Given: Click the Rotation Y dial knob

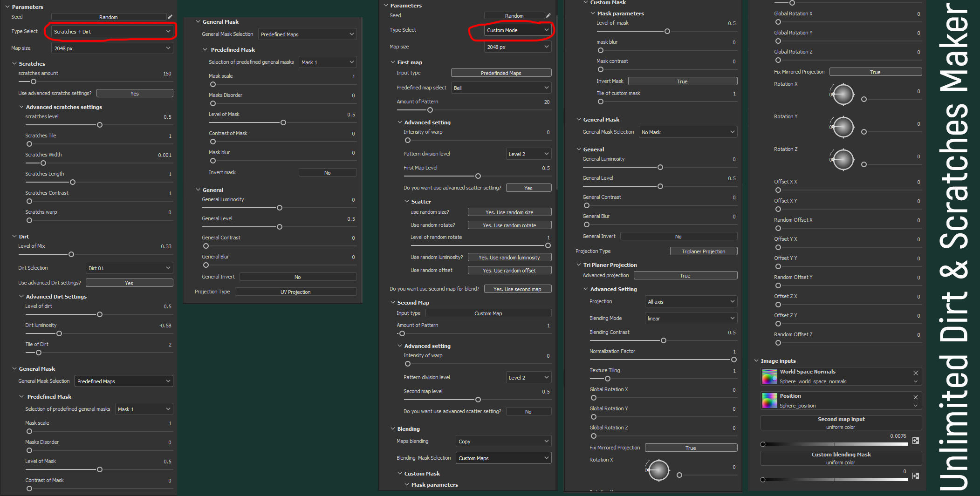Looking at the screenshot, I should [x=843, y=127].
